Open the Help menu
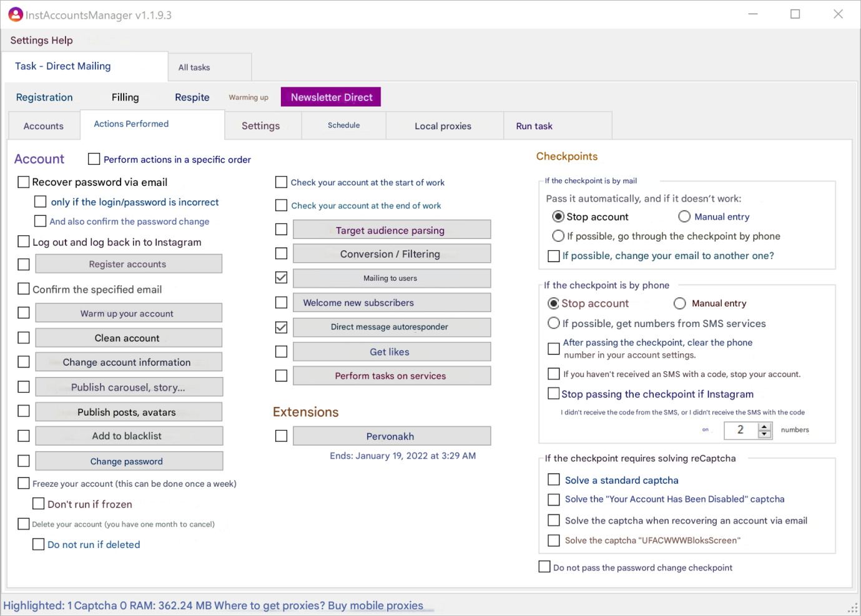 click(62, 41)
